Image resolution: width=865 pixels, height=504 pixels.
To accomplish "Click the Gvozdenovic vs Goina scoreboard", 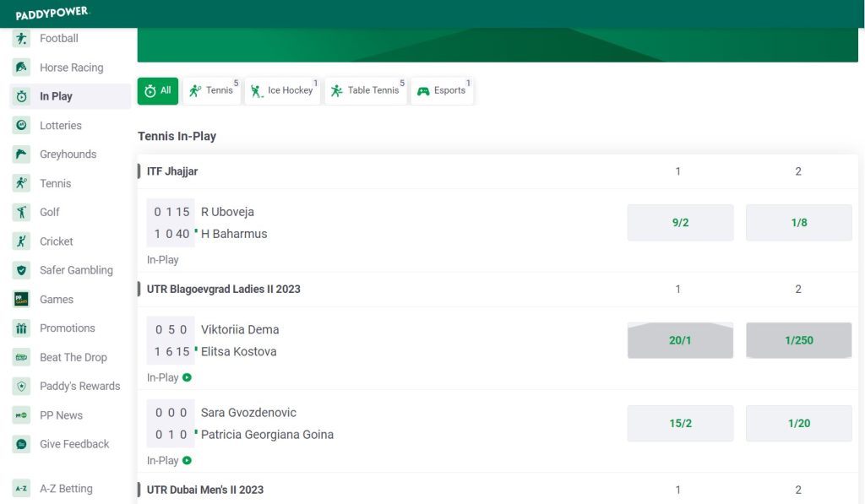I will click(x=171, y=424).
